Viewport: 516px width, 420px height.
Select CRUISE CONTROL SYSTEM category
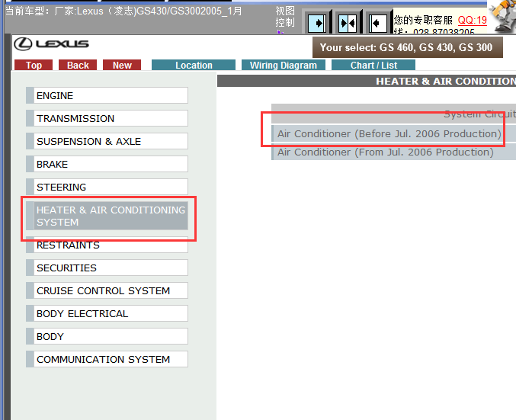point(107,290)
